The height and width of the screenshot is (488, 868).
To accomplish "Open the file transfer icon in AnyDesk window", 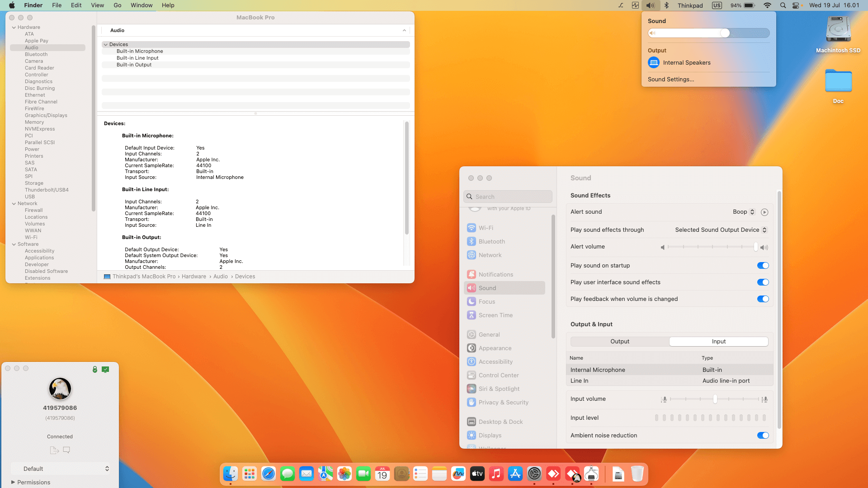I will [54, 450].
